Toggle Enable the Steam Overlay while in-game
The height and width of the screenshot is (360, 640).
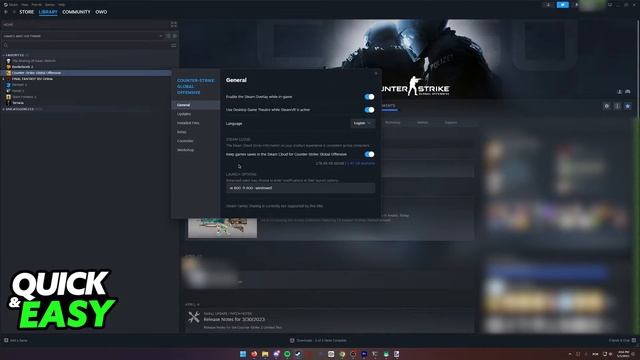[x=369, y=97]
